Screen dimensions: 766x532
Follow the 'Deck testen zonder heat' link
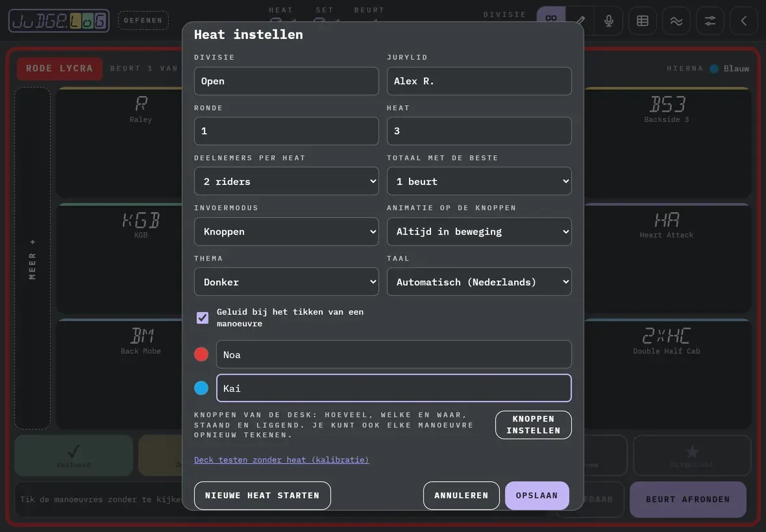(281, 460)
